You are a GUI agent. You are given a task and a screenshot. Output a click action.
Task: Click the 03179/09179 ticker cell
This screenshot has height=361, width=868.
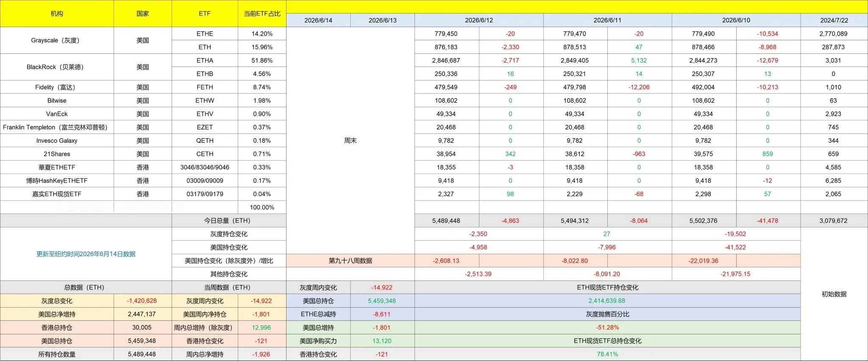click(205, 194)
